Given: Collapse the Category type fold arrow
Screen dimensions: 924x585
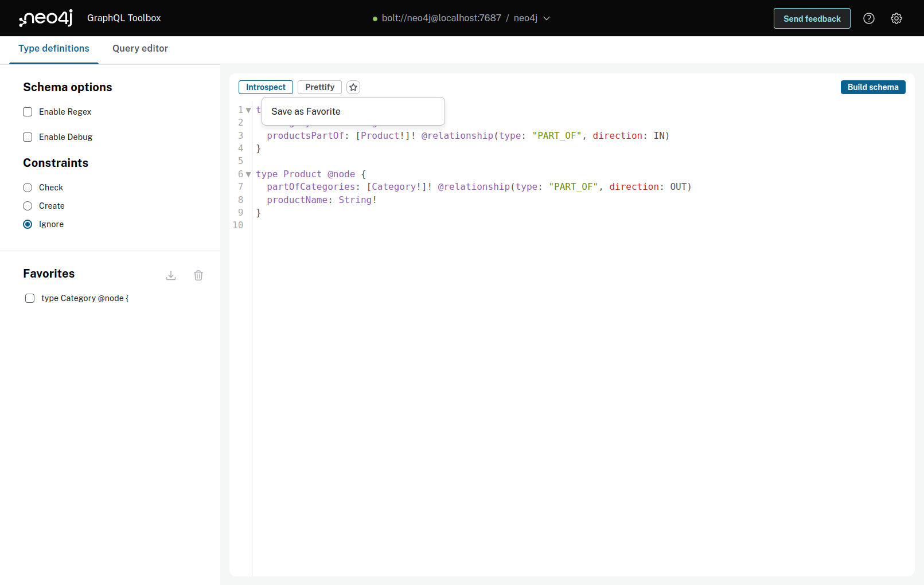Looking at the screenshot, I should tap(248, 110).
